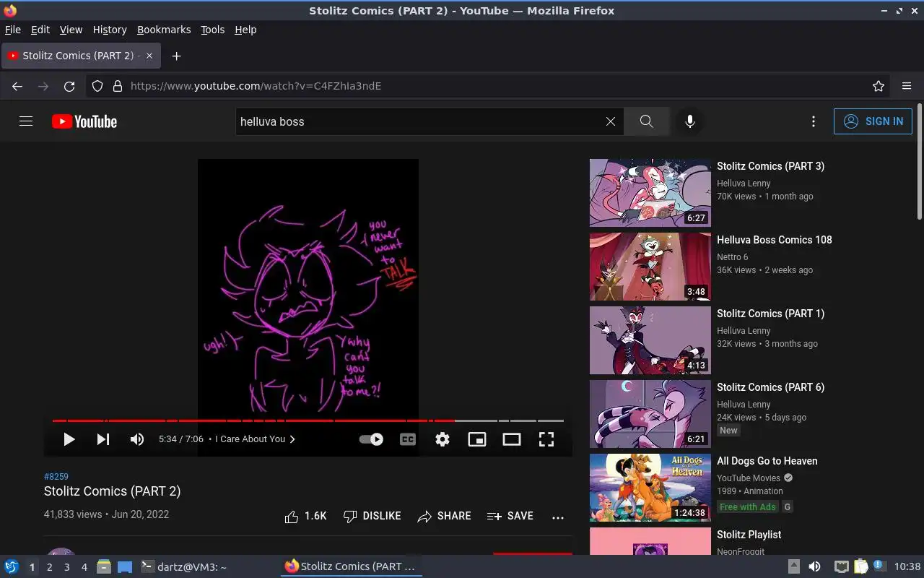Start voice search with microphone icon
The height and width of the screenshot is (578, 924).
pyautogui.click(x=690, y=121)
